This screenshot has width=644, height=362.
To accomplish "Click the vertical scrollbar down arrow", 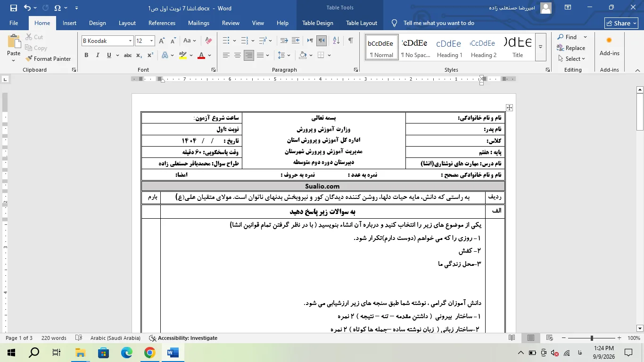I will click(640, 328).
